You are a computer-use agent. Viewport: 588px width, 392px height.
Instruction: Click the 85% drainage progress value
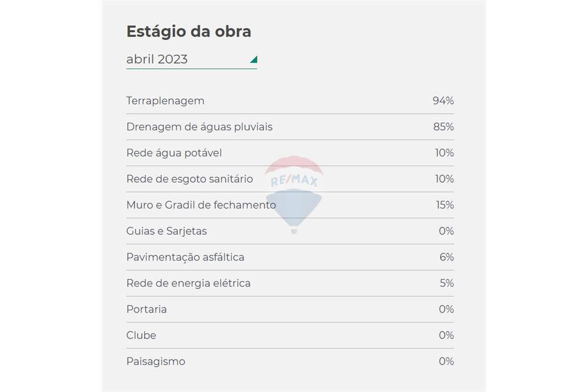(443, 127)
